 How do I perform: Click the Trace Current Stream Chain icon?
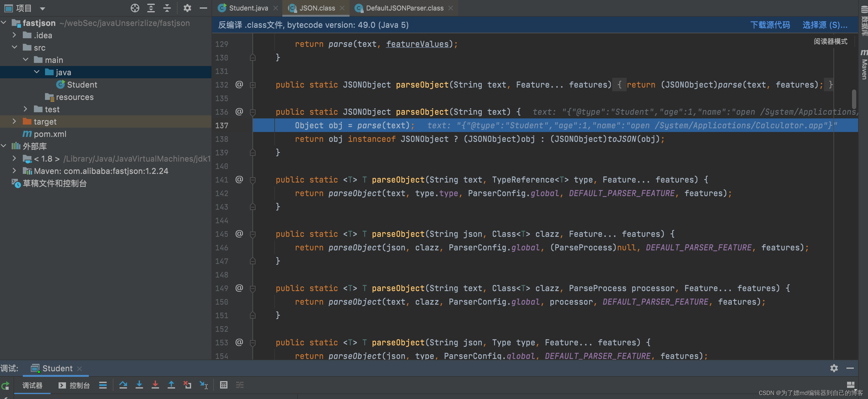click(x=240, y=385)
